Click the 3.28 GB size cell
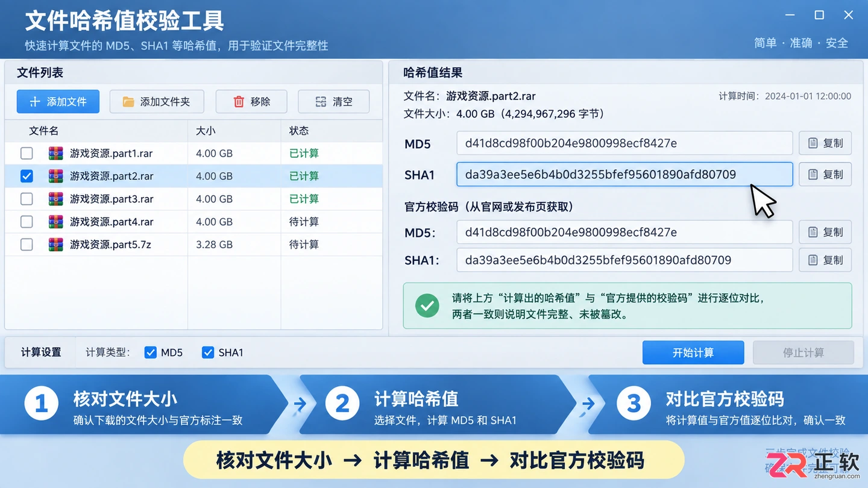This screenshot has width=868, height=488. (x=214, y=245)
